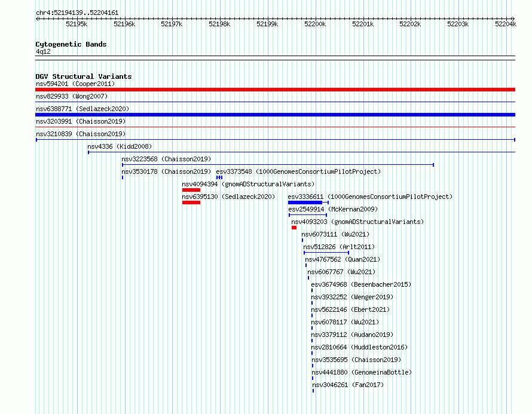The height and width of the screenshot is (414, 532).
Task: Click the nsv512826 (Arlt2011) label
Action: click(339, 247)
